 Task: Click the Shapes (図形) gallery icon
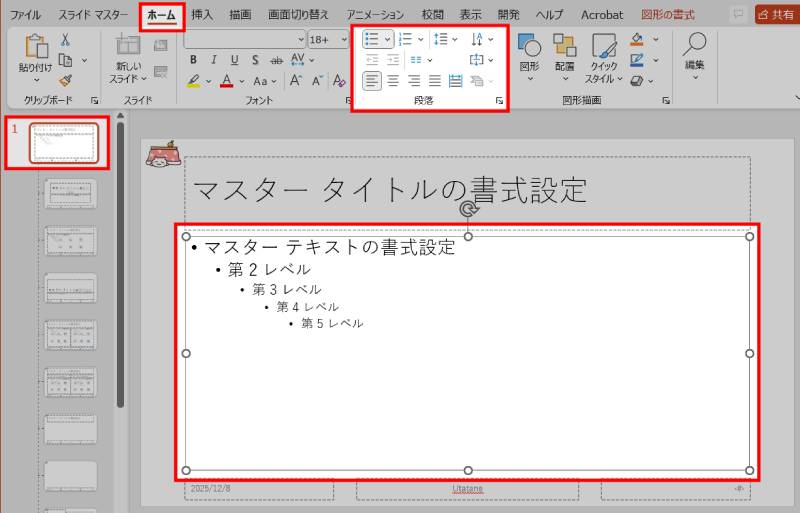point(529,45)
